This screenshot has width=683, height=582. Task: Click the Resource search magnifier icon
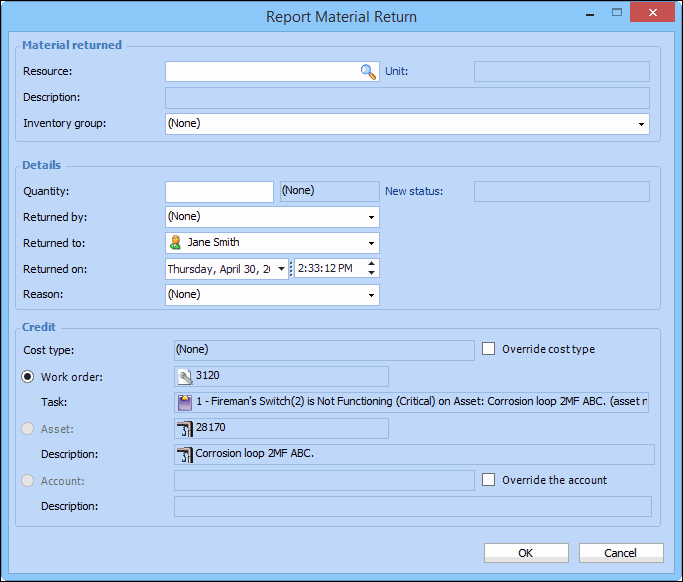tap(368, 72)
